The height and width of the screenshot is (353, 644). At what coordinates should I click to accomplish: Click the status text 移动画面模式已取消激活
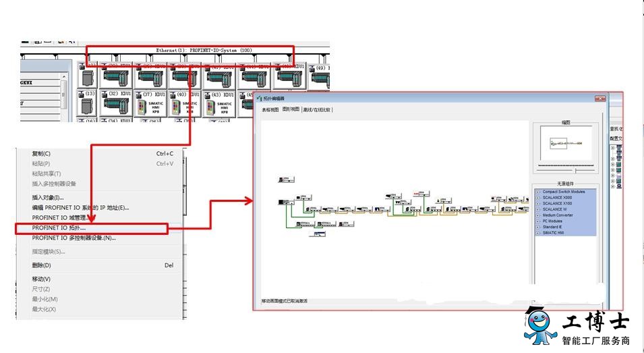tap(285, 301)
